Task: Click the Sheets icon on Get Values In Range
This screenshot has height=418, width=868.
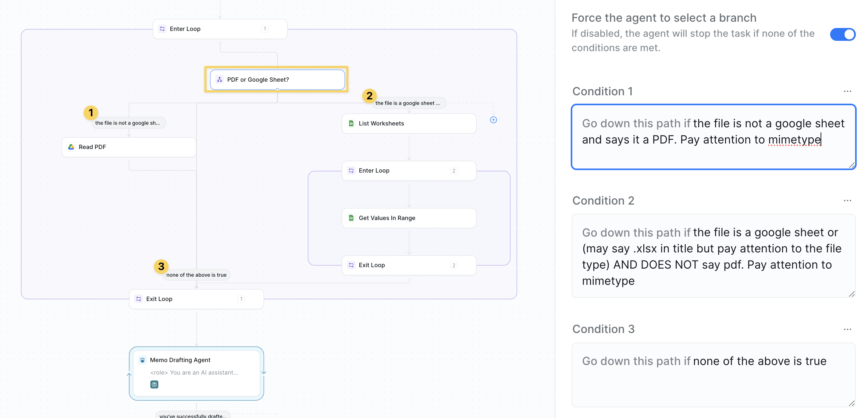Action: tap(351, 218)
